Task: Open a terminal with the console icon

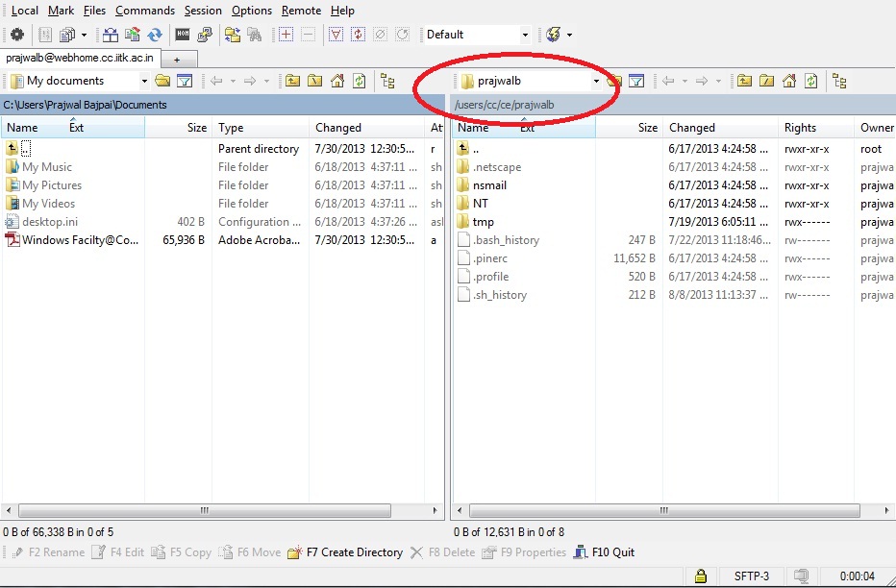Action: pos(184,34)
